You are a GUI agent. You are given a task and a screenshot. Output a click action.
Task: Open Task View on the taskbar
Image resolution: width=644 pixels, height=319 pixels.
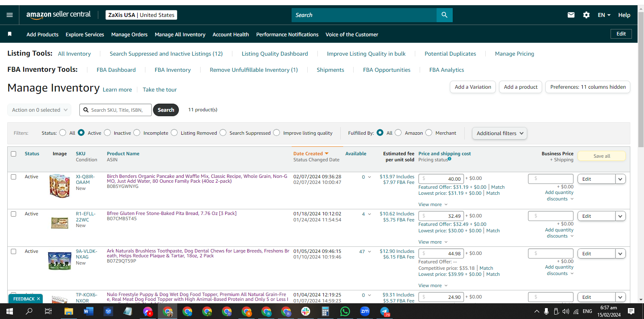click(x=48, y=311)
